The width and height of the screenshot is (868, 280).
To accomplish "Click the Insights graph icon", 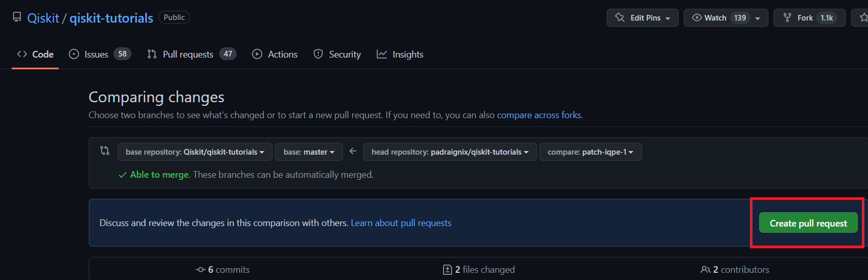I will point(382,54).
